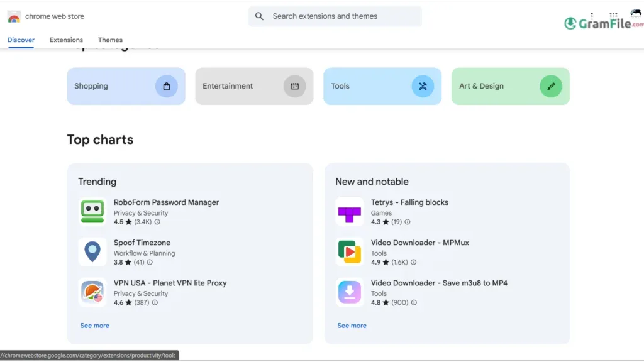Open the three-dot more options menu
The image size is (644, 362).
coord(592,15)
